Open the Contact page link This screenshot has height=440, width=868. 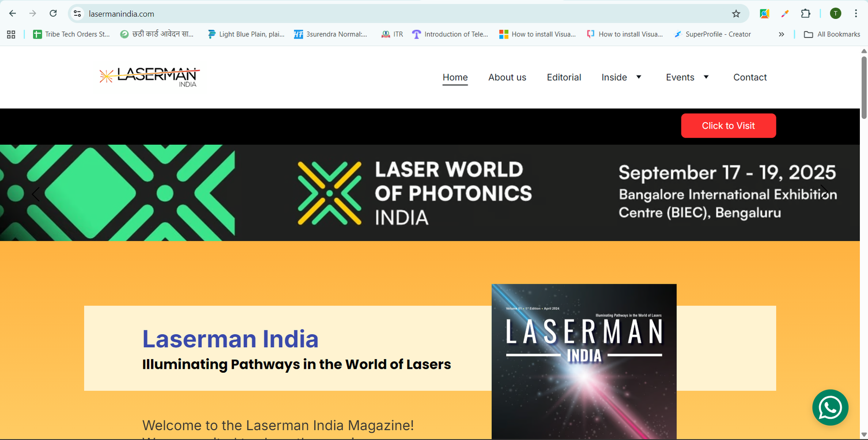point(750,77)
